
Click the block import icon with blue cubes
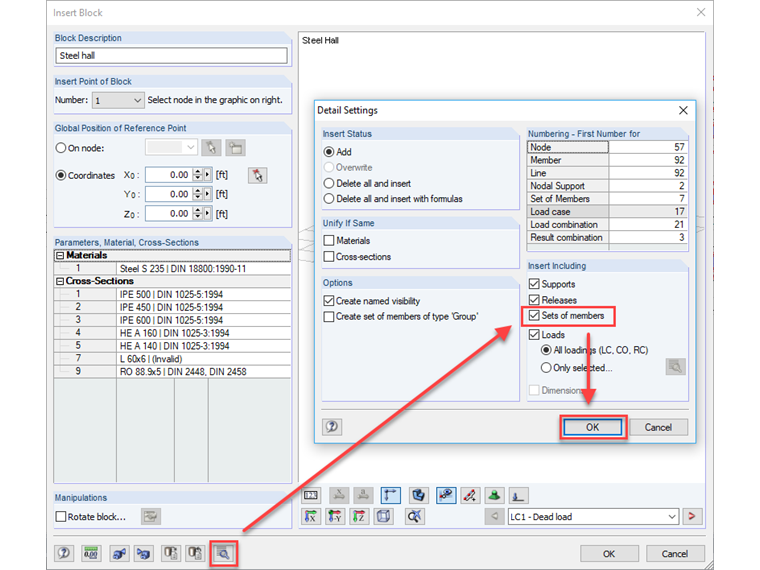pyautogui.click(x=143, y=553)
